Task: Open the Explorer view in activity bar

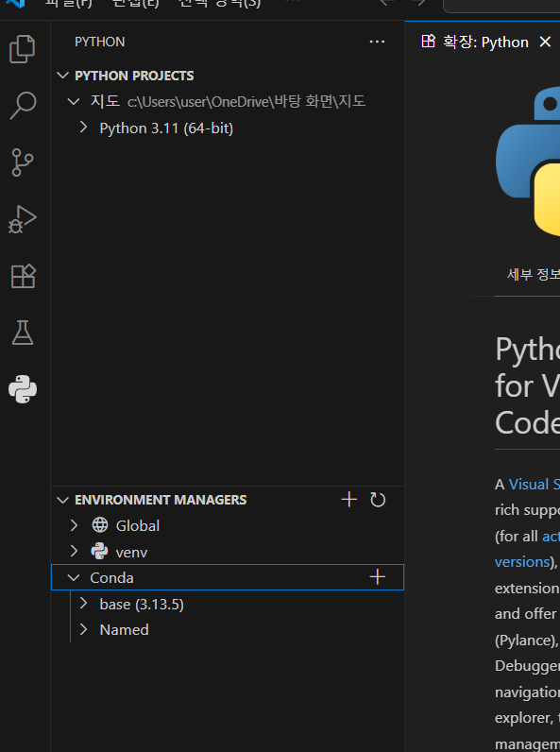Action: [23, 48]
